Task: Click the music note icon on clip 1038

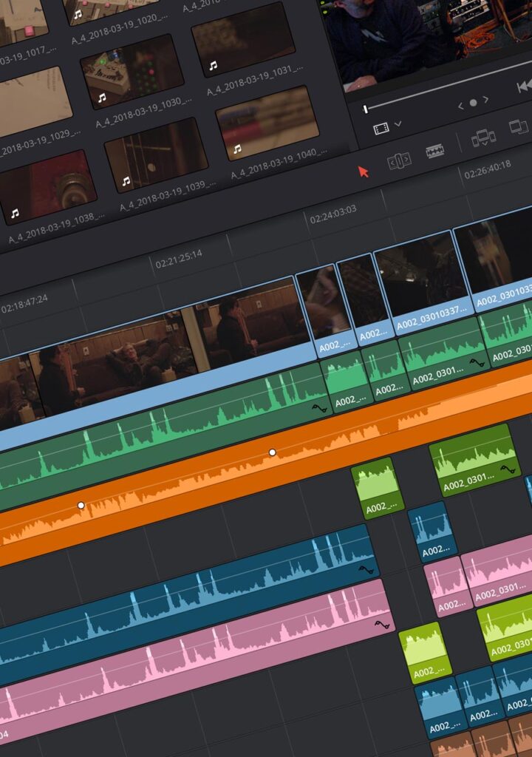Action: click(14, 214)
